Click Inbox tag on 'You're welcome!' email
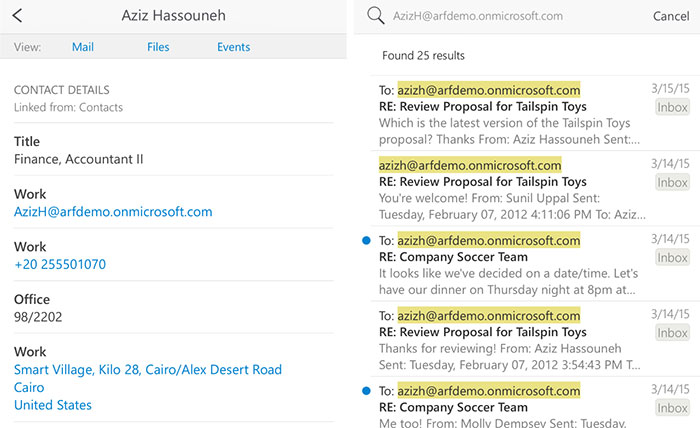This screenshot has height=428, width=700. click(x=672, y=183)
